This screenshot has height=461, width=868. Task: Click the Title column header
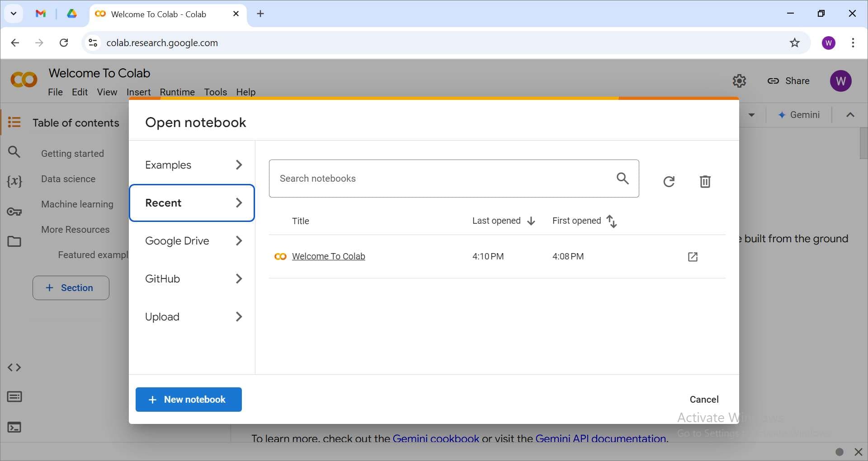[x=301, y=221]
